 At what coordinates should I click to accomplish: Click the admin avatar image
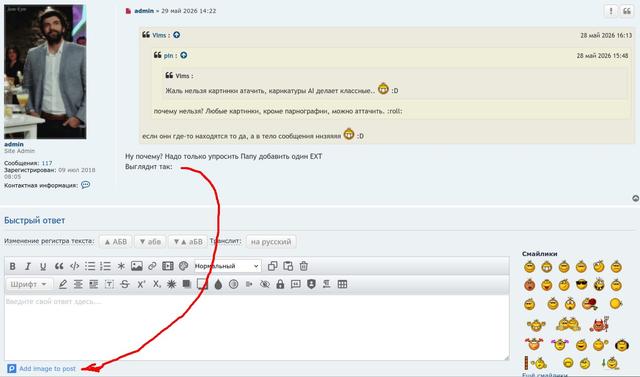pyautogui.click(x=45, y=72)
